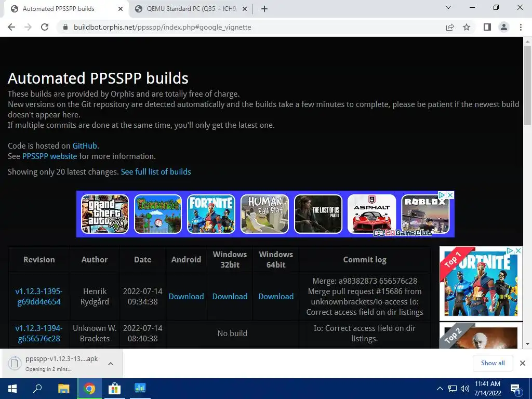Close the downloads bar
This screenshot has height=399, width=532.
523,363
